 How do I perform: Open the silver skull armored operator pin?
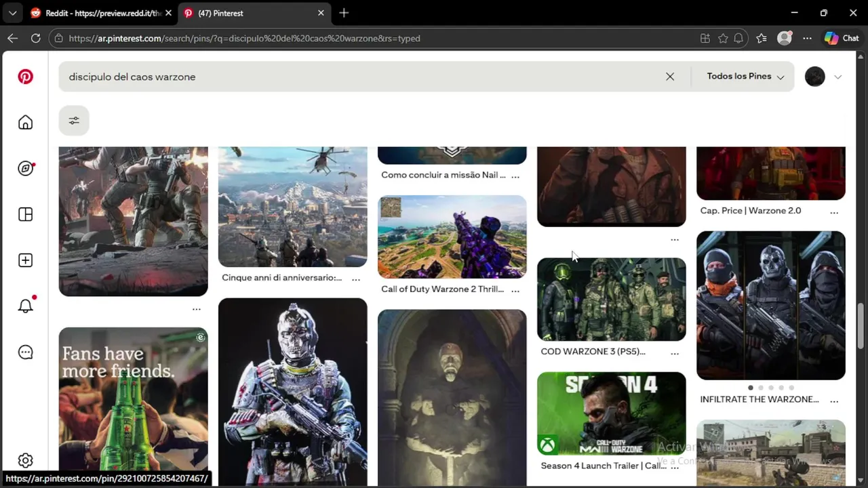pyautogui.click(x=293, y=392)
